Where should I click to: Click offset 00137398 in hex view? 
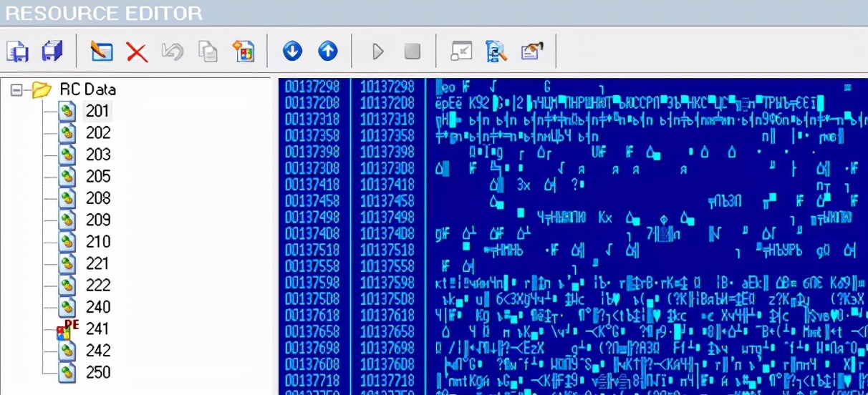coord(312,152)
